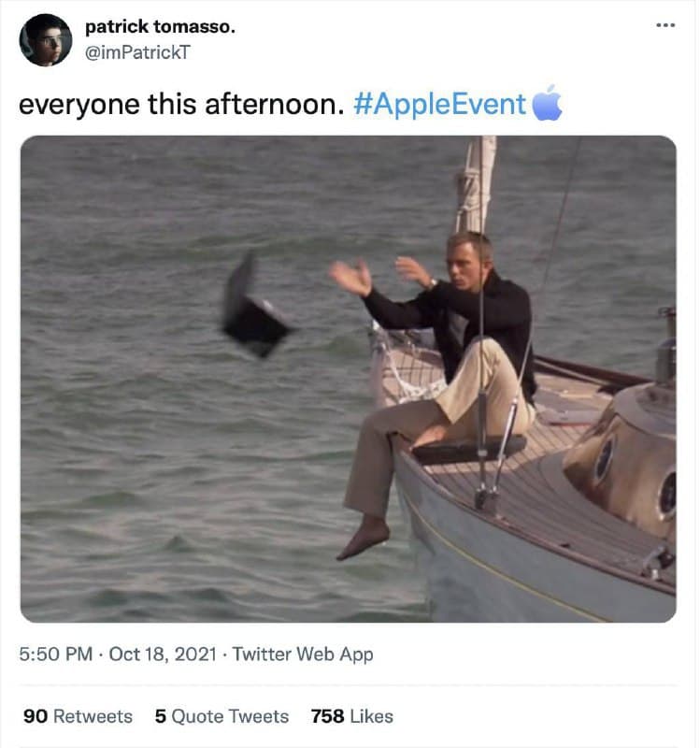Click the display name "patrick tomasso."
Viewport: 700px width, 748px height.
pos(160,27)
